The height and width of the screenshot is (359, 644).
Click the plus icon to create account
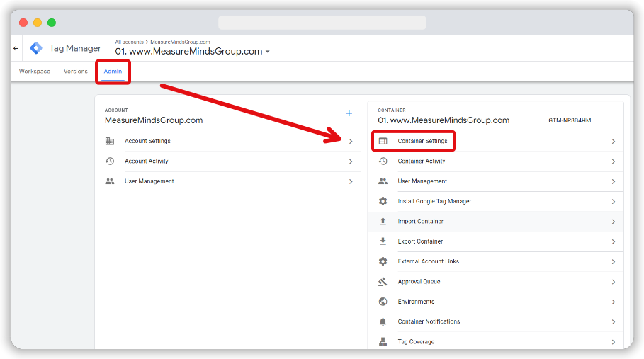(x=349, y=113)
